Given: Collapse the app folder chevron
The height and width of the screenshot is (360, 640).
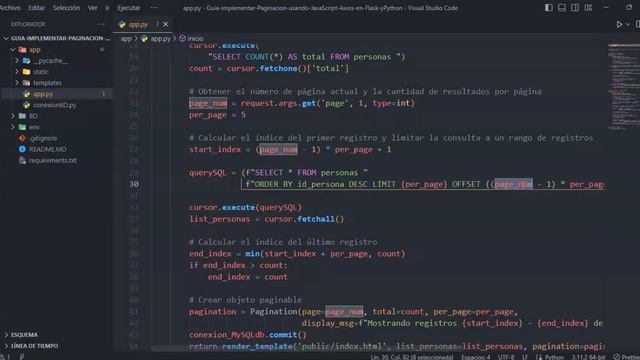Looking at the screenshot, I should point(13,50).
